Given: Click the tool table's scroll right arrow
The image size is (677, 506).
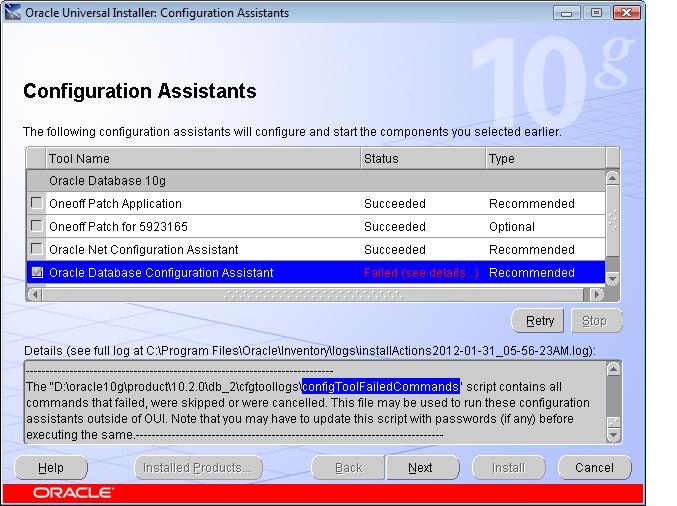Looking at the screenshot, I should 597,295.
